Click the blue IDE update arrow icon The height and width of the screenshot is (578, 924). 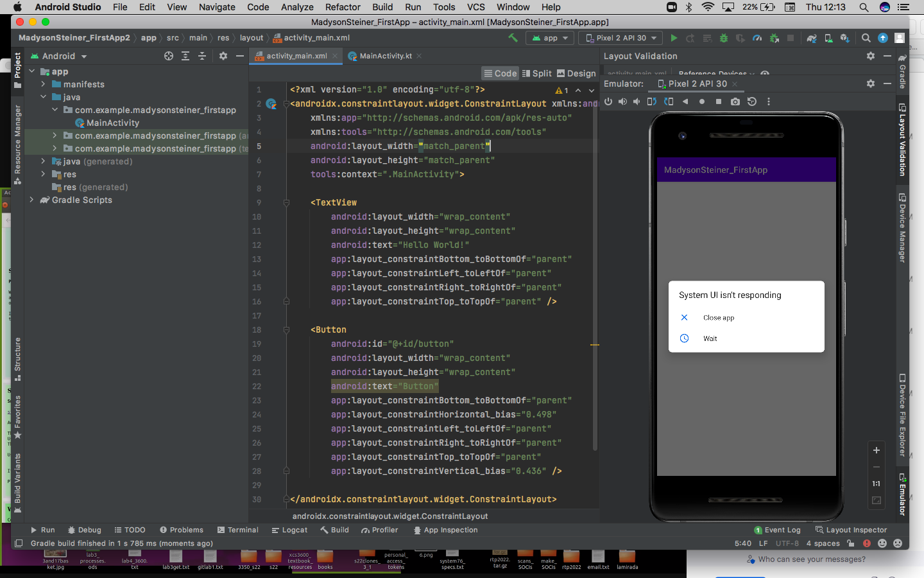click(883, 38)
